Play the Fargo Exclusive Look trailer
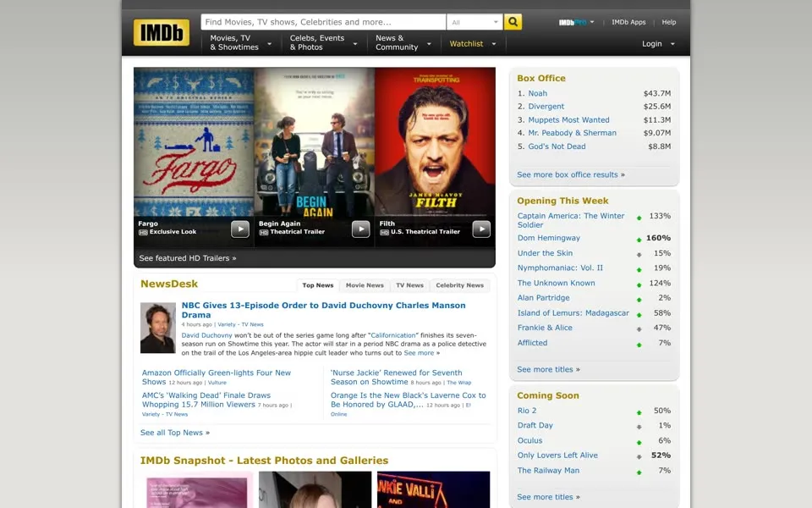This screenshot has height=508, width=812. (239, 229)
